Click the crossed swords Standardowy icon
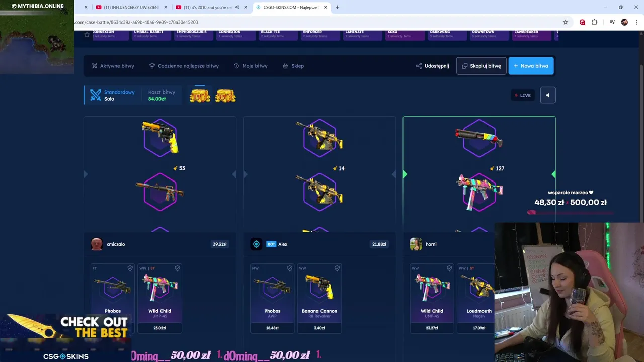Image resolution: width=644 pixels, height=362 pixels. 96,95
